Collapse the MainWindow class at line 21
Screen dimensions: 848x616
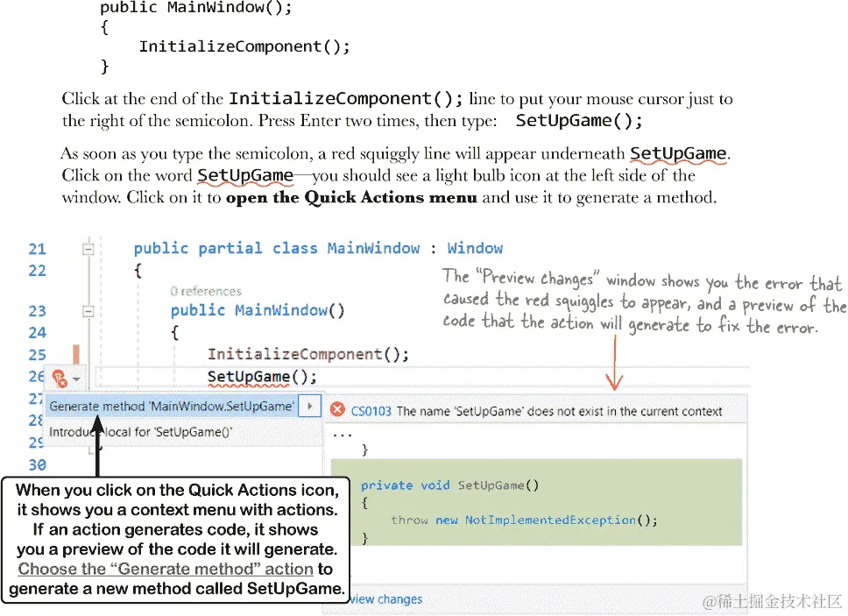(88, 249)
